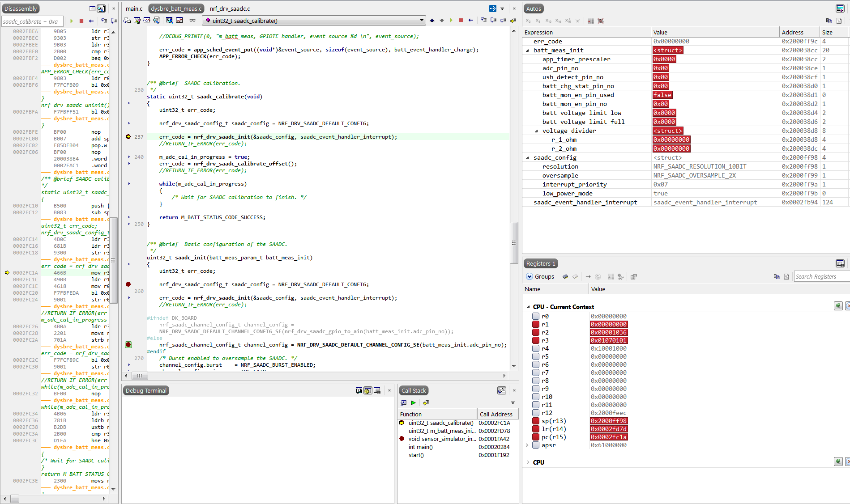Image resolution: width=850 pixels, height=504 pixels.
Task: Click the blue split-view icon beside editor tabs
Action: pyautogui.click(x=492, y=8)
